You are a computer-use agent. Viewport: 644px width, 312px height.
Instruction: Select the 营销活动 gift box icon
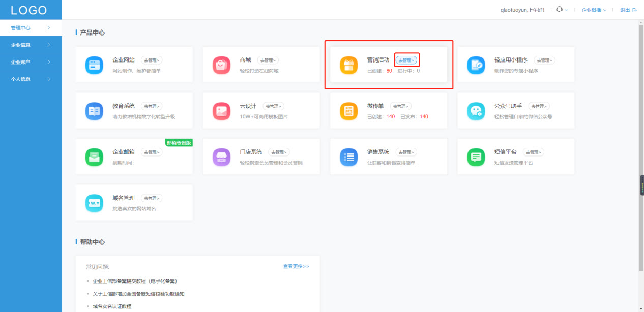coord(348,65)
